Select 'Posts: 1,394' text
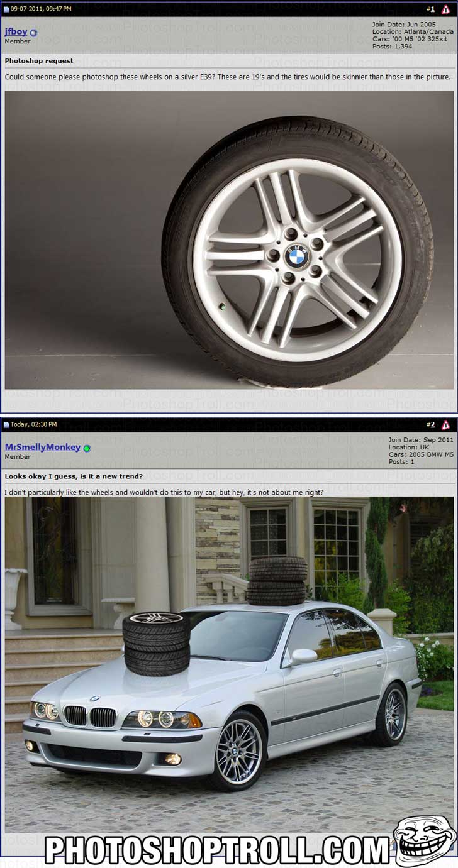This screenshot has height=868, width=458. coord(393,46)
